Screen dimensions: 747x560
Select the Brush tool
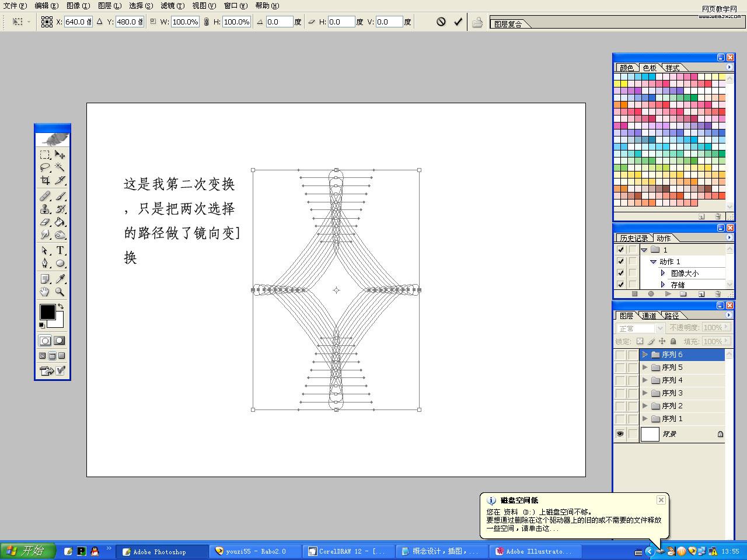(60, 197)
